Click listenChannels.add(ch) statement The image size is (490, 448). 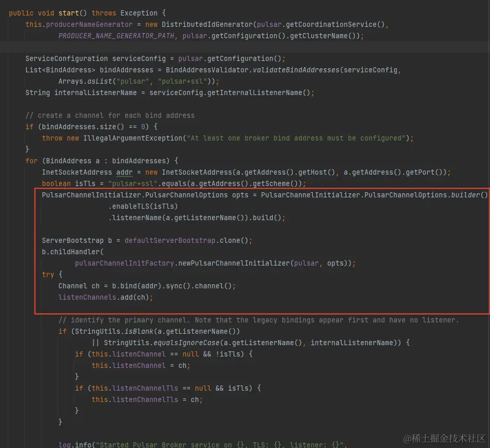[105, 298]
